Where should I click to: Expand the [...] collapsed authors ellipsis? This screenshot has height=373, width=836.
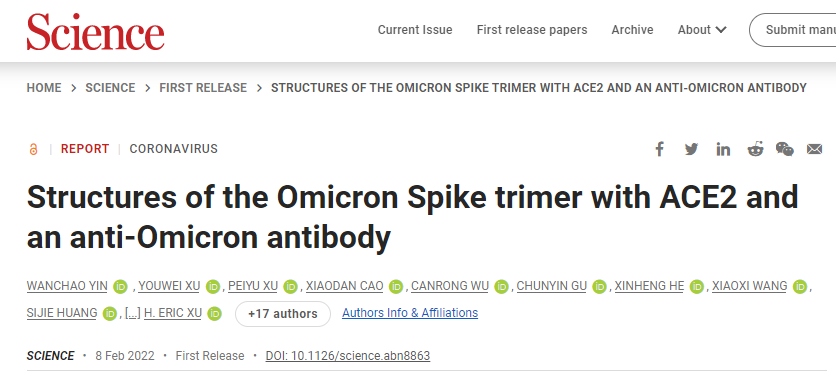[x=133, y=313]
